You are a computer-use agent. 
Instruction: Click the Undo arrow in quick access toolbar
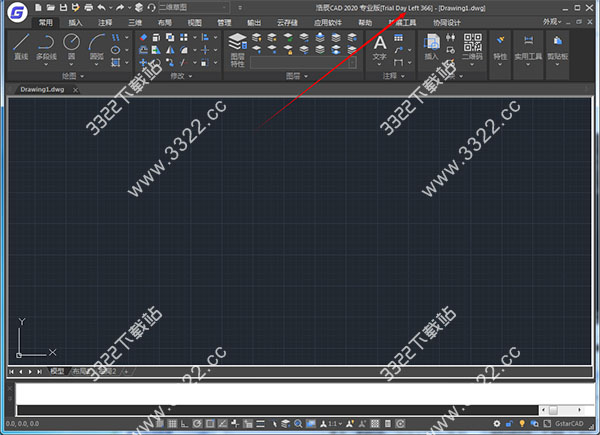101,7
